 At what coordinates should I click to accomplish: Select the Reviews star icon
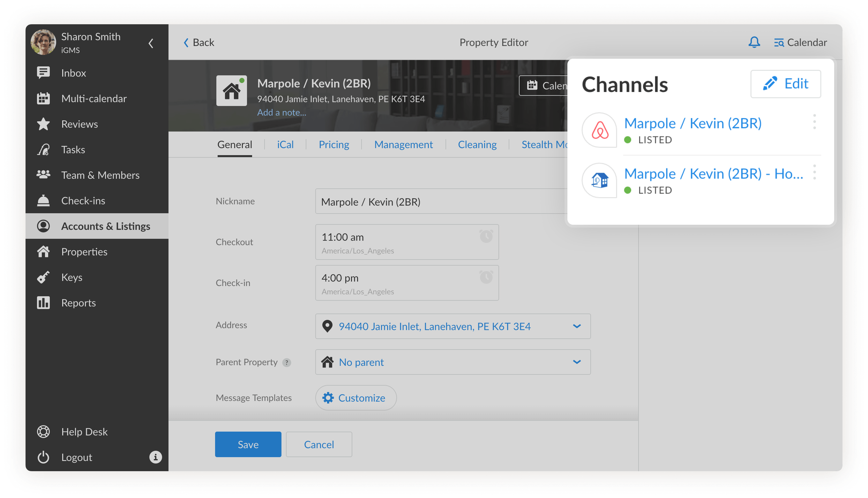point(43,124)
